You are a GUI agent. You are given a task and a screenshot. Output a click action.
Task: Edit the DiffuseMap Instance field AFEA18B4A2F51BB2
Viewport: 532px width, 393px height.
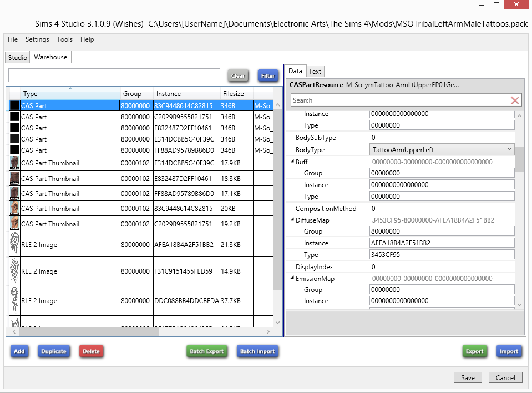442,243
